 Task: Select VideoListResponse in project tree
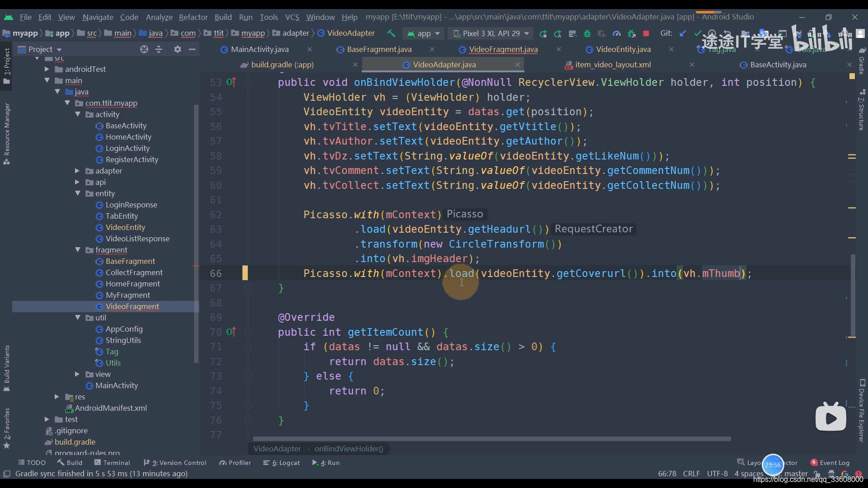coord(137,239)
